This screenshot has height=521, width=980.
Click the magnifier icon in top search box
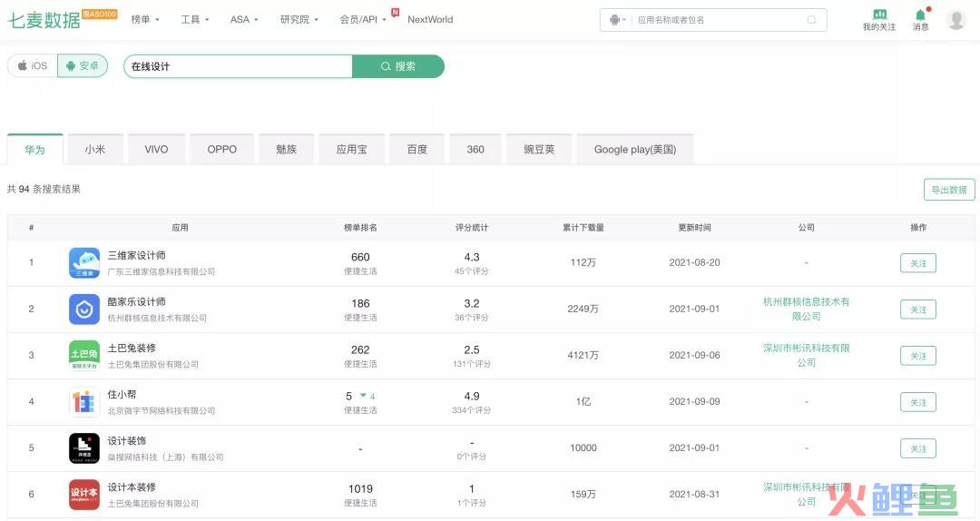click(811, 20)
